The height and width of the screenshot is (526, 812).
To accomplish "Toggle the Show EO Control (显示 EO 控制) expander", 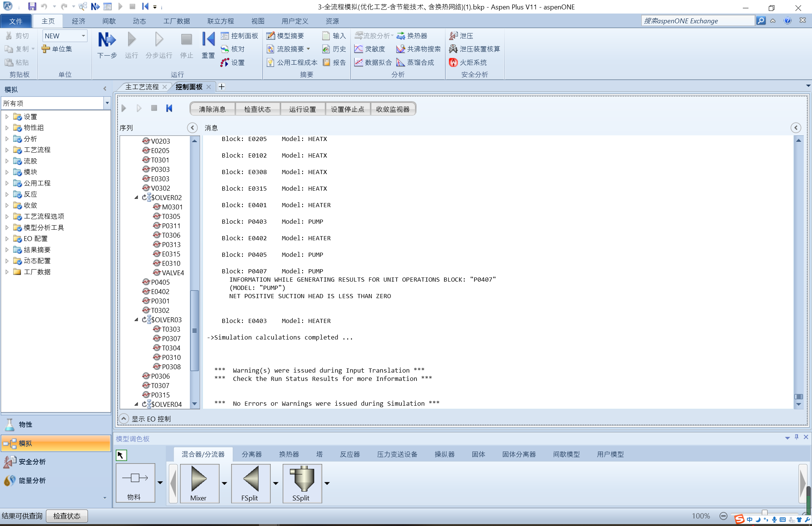I will (x=123, y=418).
